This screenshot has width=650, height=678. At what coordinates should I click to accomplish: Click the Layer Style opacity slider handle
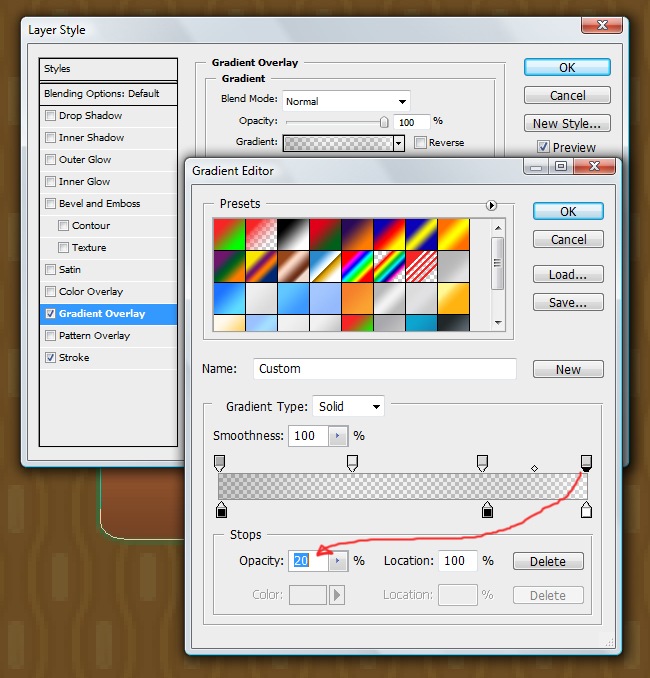click(384, 121)
